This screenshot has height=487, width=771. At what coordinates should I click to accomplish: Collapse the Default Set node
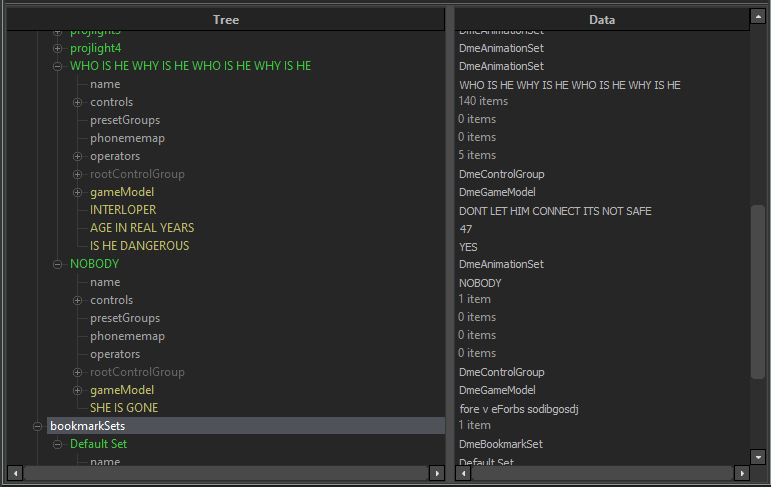58,444
